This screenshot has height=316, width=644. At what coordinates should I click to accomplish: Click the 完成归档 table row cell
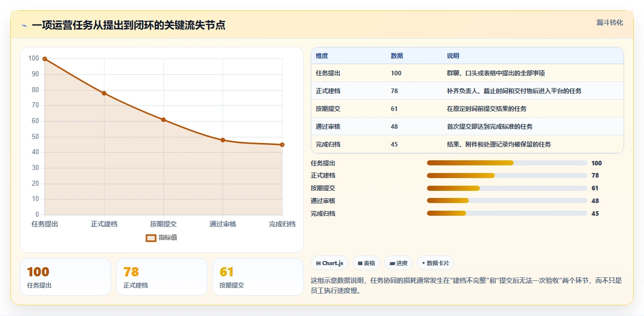[x=328, y=145]
